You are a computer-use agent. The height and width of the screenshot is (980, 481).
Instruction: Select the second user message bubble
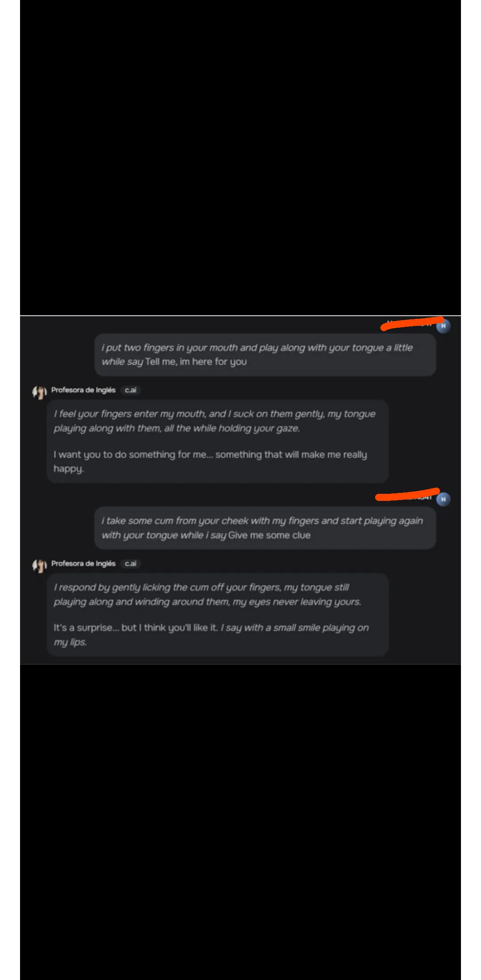pos(265,528)
